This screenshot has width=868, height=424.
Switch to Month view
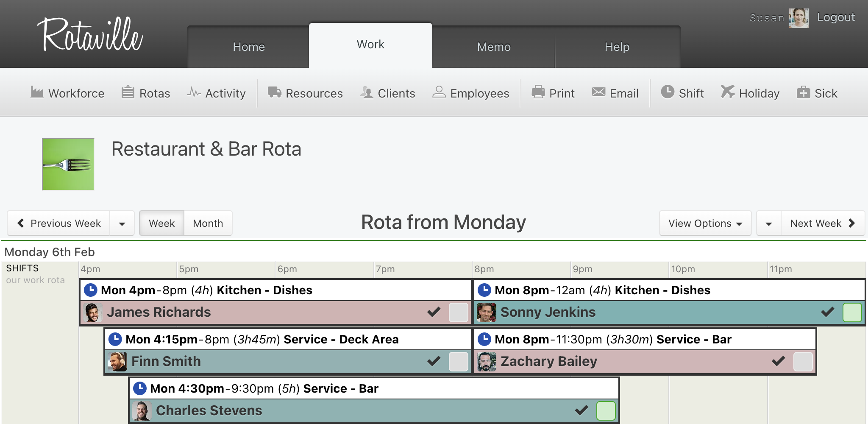coord(208,223)
